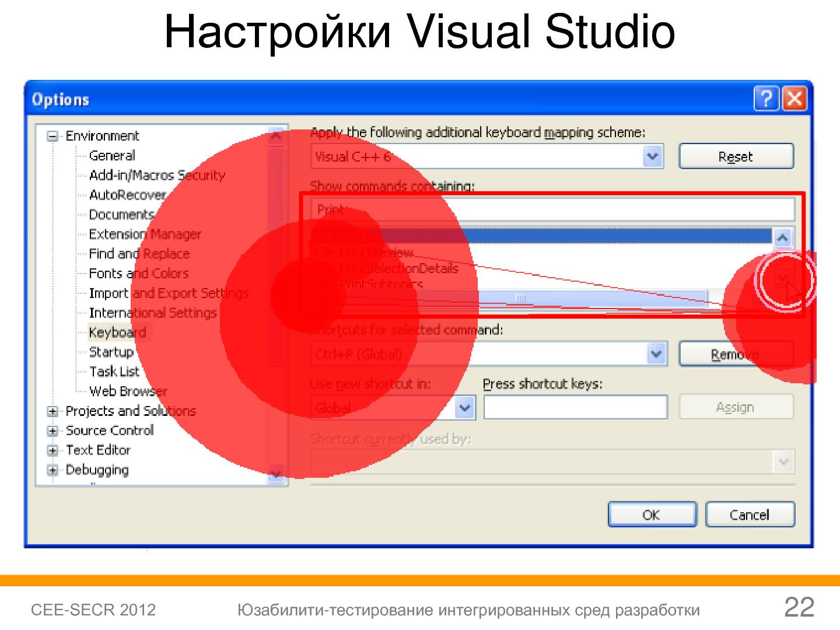Click the Show commands containing field
The image size is (840, 630).
(x=553, y=209)
